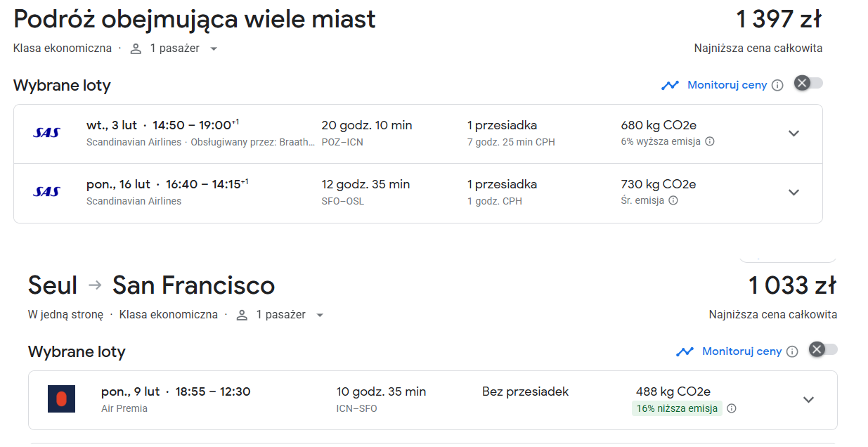Viewport: 868px width, 447px height.
Task: Click the POZ–ICN route code
Action: (x=342, y=142)
